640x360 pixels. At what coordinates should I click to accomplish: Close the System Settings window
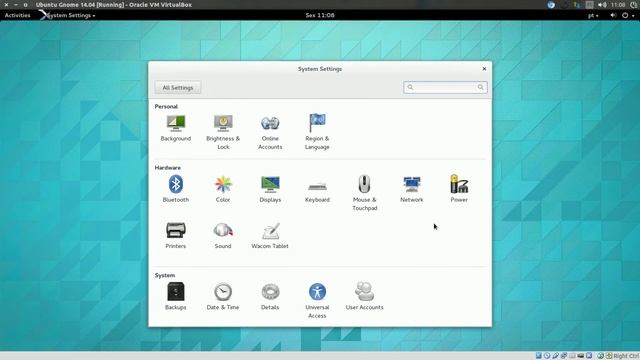click(484, 69)
